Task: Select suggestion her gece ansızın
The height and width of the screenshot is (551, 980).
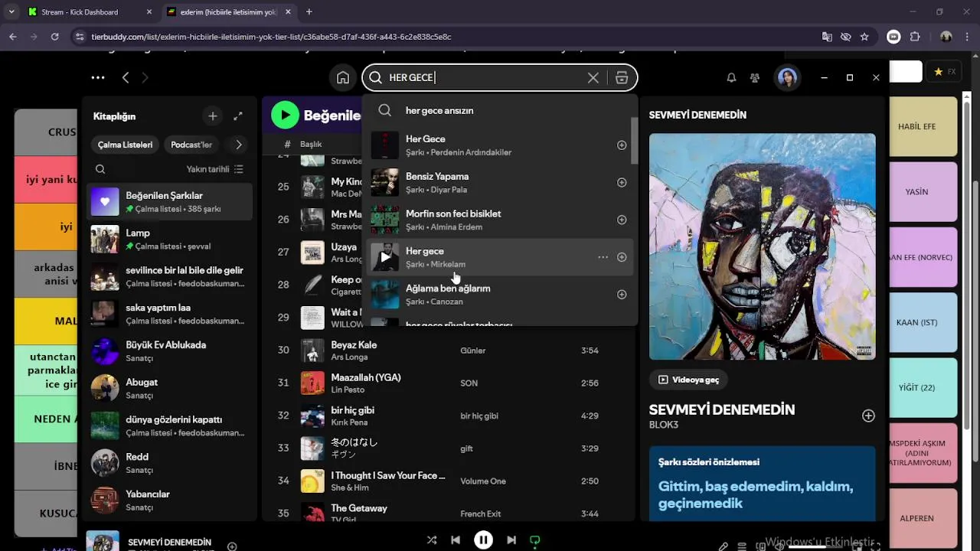Action: click(499, 110)
